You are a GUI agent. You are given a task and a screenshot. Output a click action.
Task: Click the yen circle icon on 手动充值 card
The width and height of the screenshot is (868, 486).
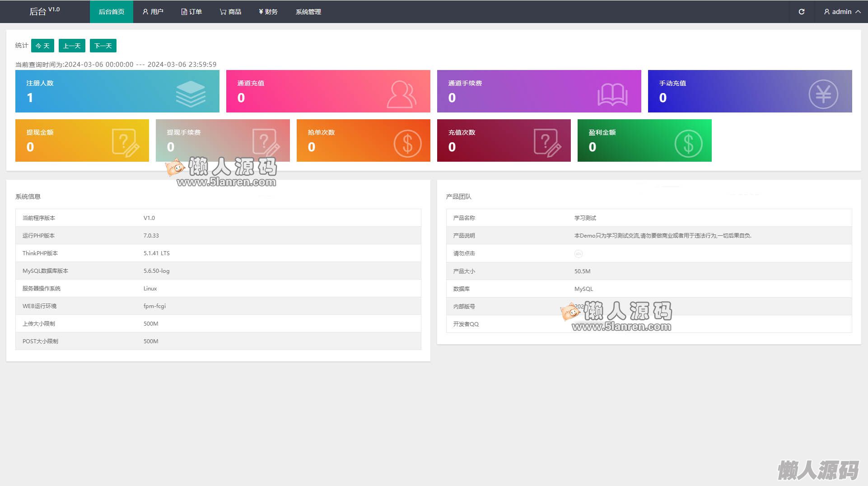pos(823,94)
